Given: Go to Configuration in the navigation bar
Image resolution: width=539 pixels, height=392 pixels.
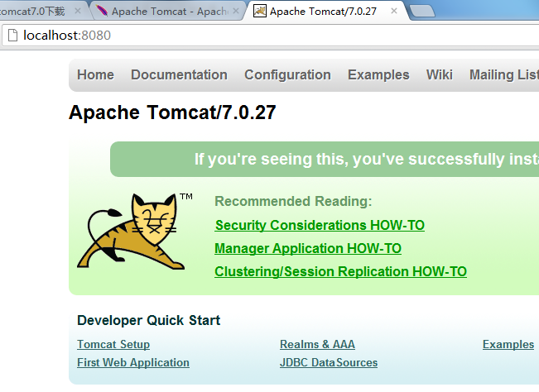Looking at the screenshot, I should (x=287, y=74).
